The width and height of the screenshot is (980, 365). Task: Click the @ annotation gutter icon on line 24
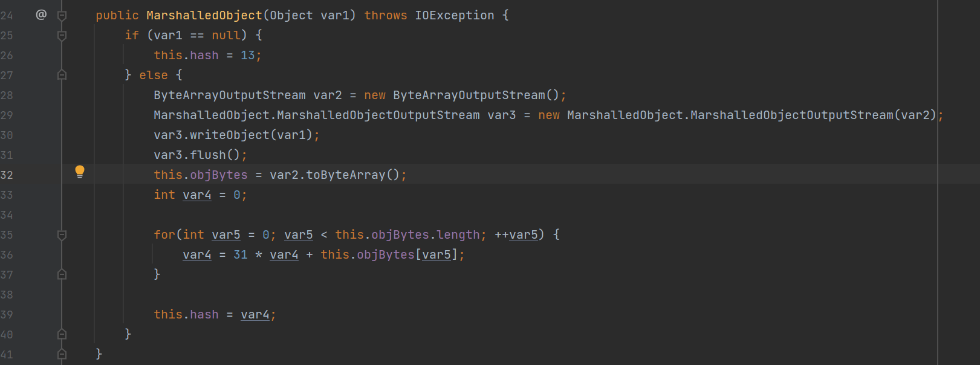tap(41, 15)
